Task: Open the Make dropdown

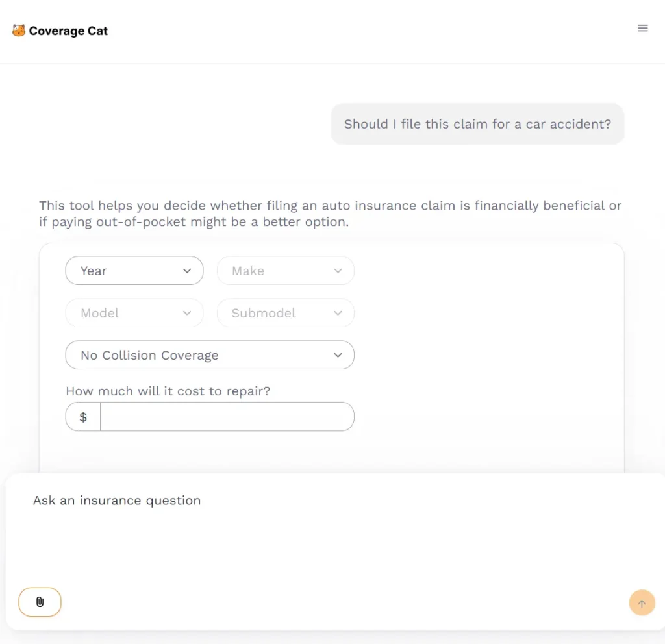Action: pyautogui.click(x=285, y=271)
